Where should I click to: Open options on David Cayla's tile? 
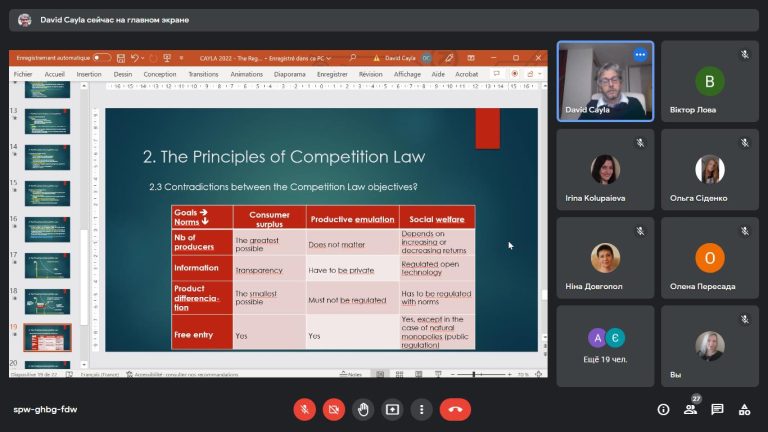(x=640, y=55)
